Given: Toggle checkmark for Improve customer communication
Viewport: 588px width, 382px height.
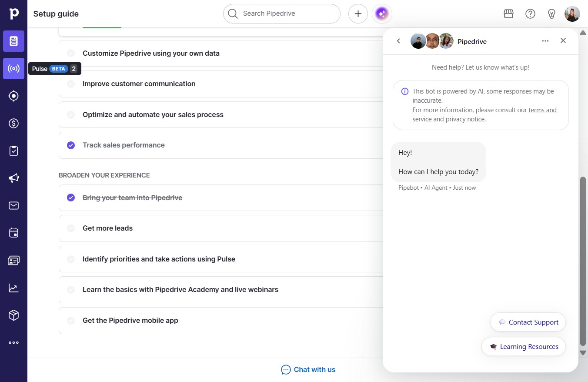Looking at the screenshot, I should click(71, 84).
